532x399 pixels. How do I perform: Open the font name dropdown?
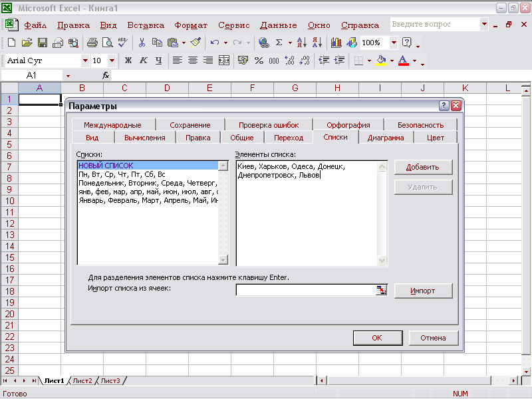[x=85, y=61]
